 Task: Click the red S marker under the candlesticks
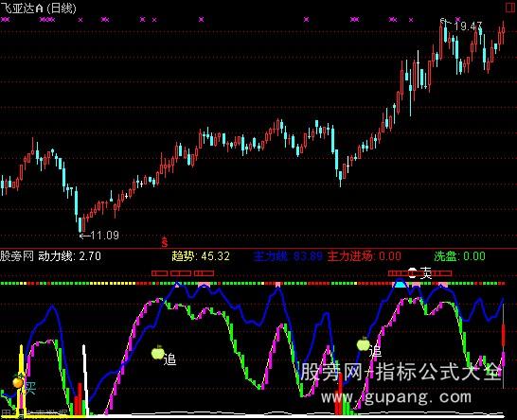tap(164, 242)
